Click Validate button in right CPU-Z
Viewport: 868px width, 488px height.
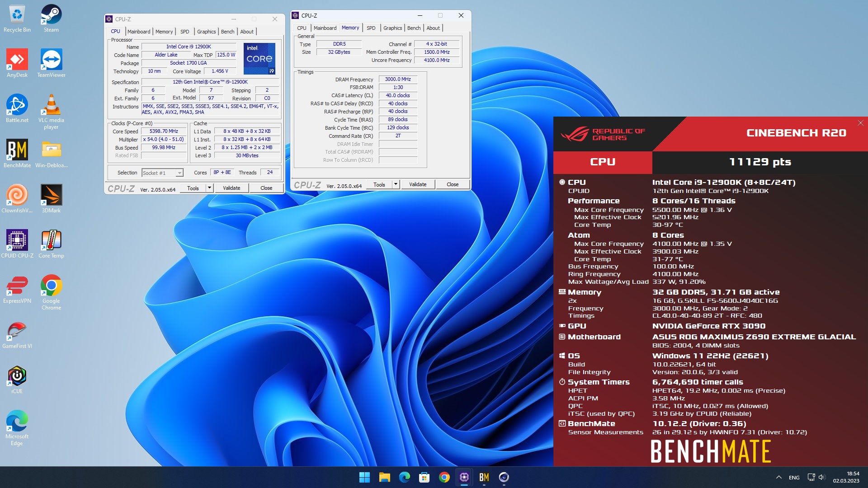tap(418, 184)
